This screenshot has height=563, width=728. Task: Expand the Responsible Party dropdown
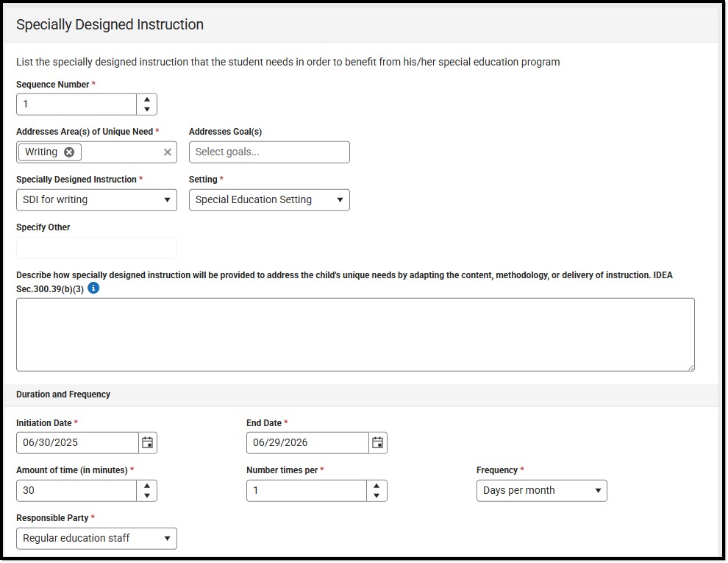[96, 538]
